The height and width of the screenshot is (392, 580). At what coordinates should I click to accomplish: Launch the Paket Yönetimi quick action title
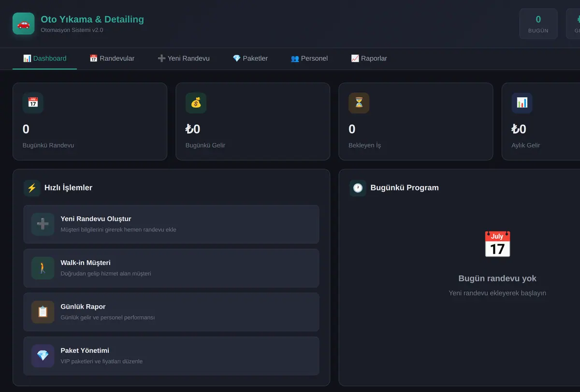point(85,351)
